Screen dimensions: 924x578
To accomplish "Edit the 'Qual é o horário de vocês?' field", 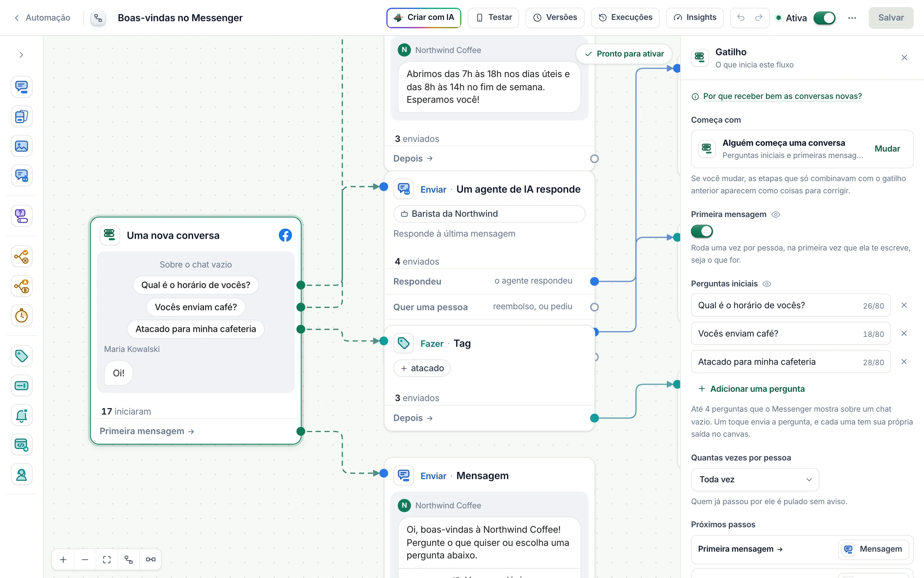I will pyautogui.click(x=790, y=305).
